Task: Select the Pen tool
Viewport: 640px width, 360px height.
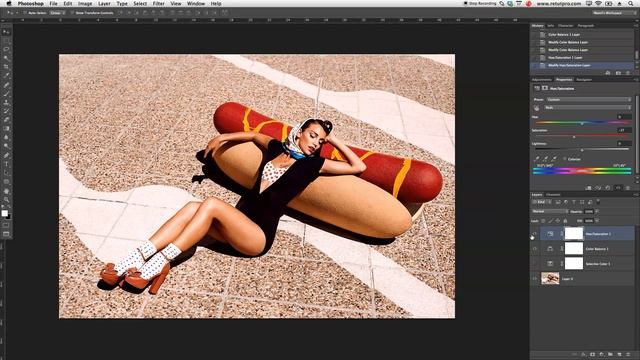Action: [x=6, y=156]
